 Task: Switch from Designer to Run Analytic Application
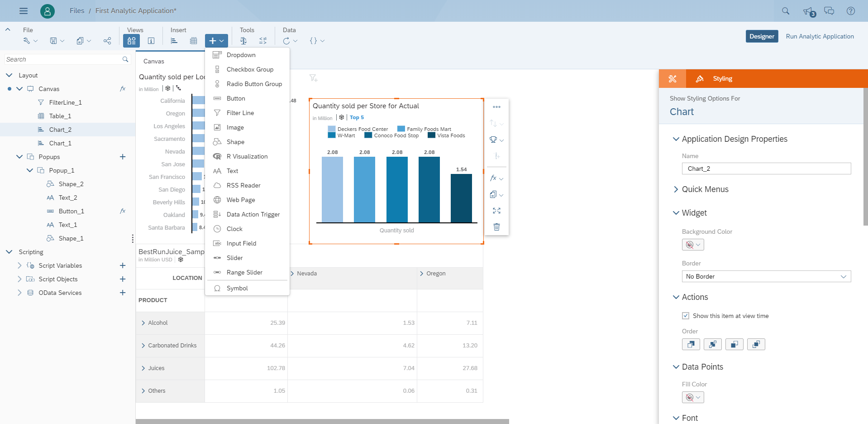[x=820, y=36]
